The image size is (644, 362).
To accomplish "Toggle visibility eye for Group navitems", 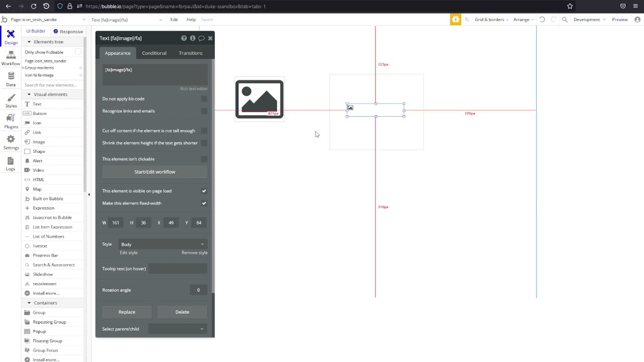I will [80, 68].
